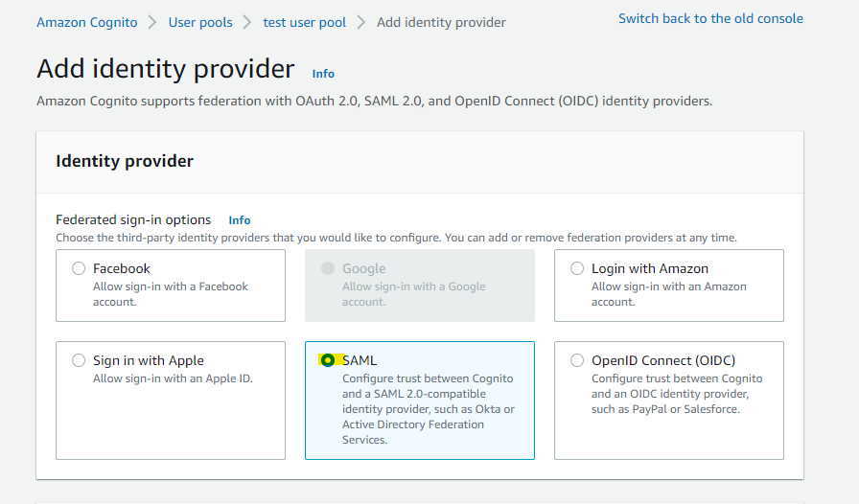Click the Add identity provider page title
Image resolution: width=859 pixels, height=504 pixels.
166,69
